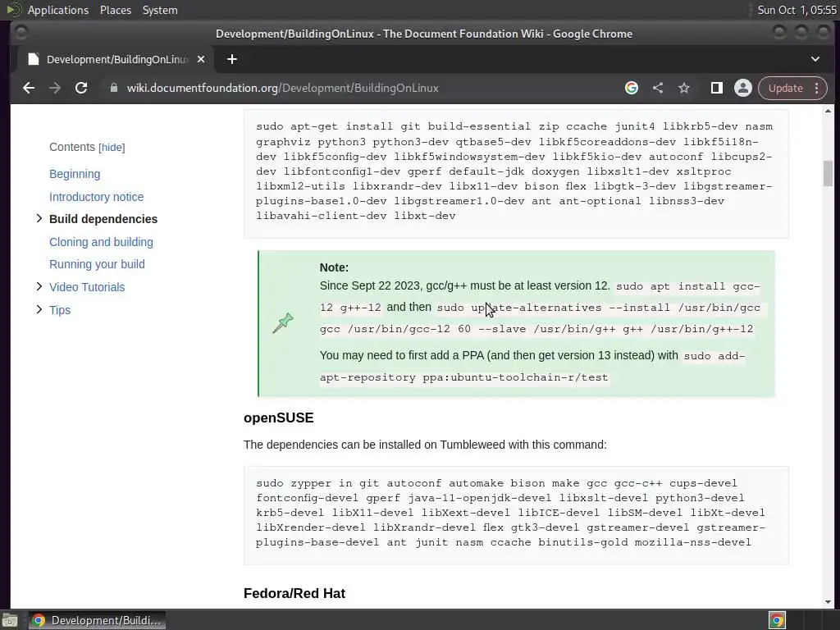The height and width of the screenshot is (630, 840).
Task: Open the Build dependencies section
Action: pos(103,219)
